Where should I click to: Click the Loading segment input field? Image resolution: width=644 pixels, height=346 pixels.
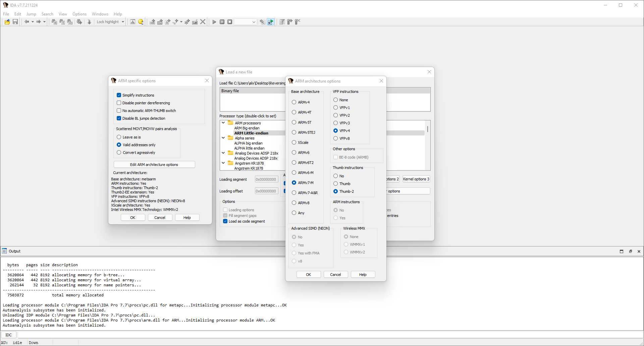point(266,179)
